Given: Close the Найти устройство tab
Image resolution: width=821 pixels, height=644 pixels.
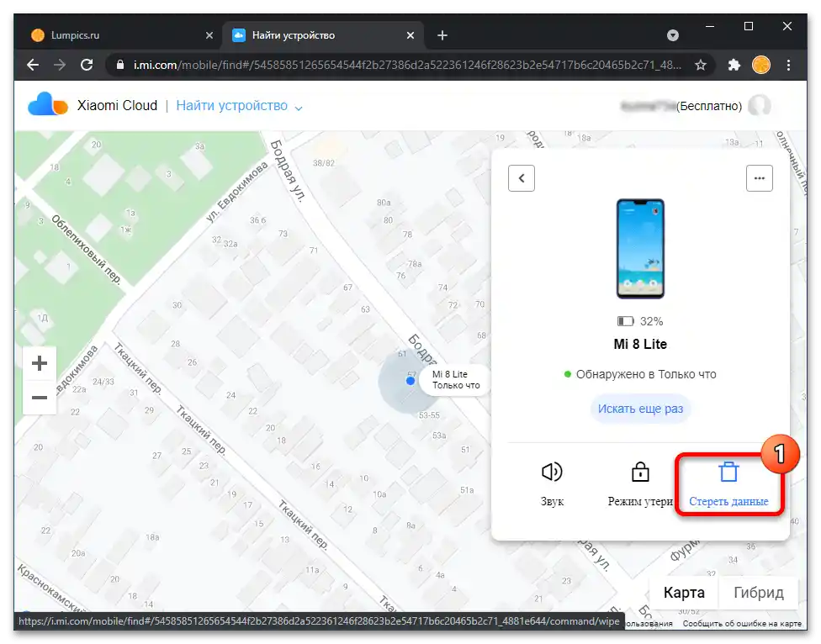Looking at the screenshot, I should (x=410, y=35).
